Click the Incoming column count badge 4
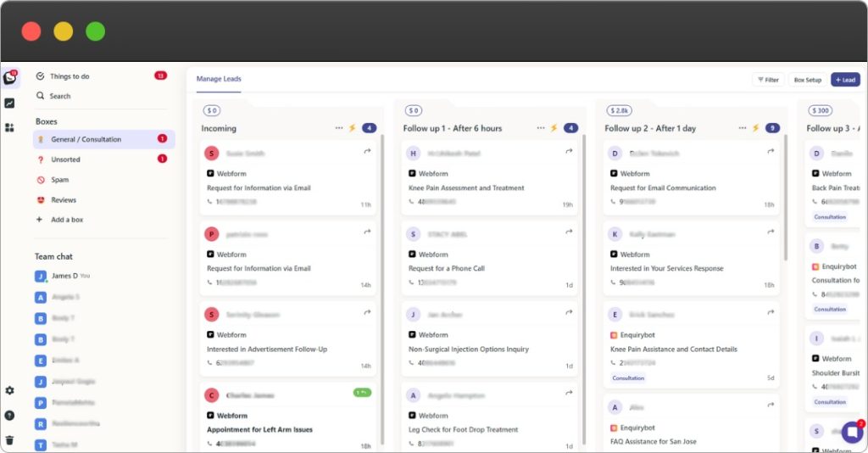The height and width of the screenshot is (453, 868). pos(370,128)
